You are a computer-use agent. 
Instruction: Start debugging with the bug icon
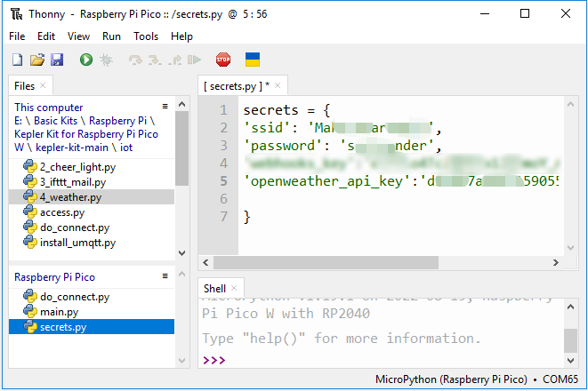(x=106, y=60)
